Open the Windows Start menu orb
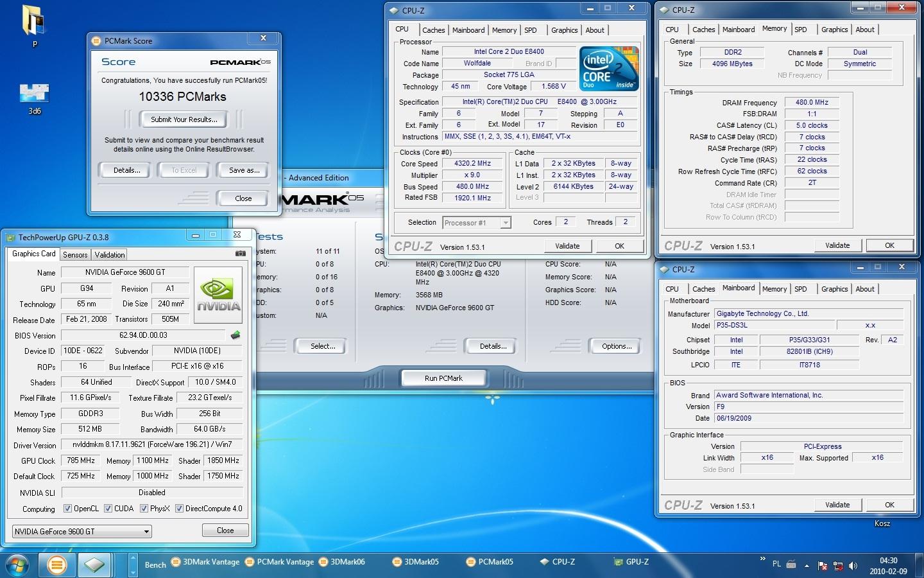 click(16, 565)
